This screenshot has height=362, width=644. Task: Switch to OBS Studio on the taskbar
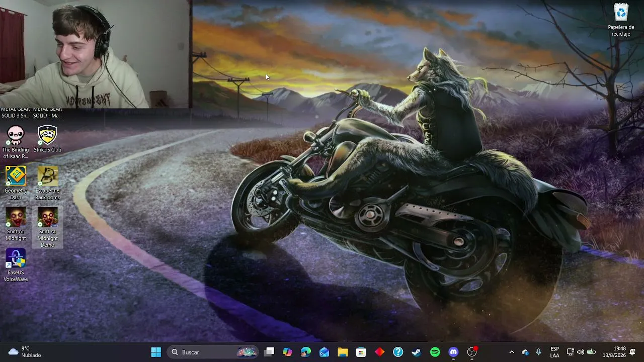pos(472,352)
